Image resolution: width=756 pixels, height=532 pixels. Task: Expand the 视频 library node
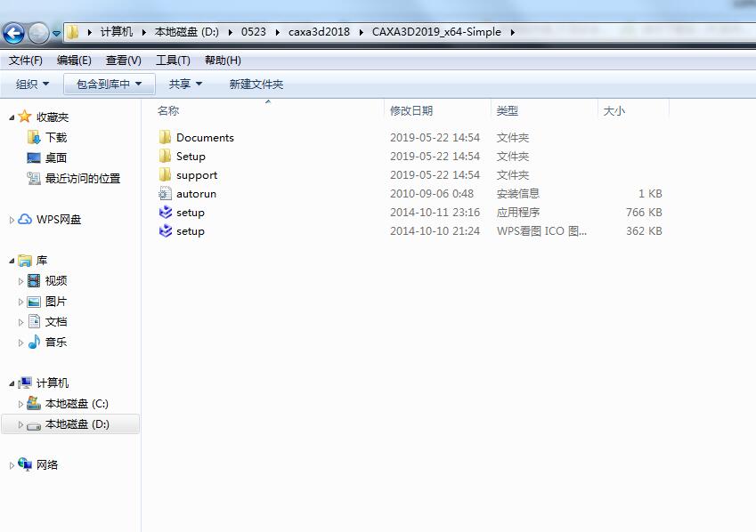20,281
